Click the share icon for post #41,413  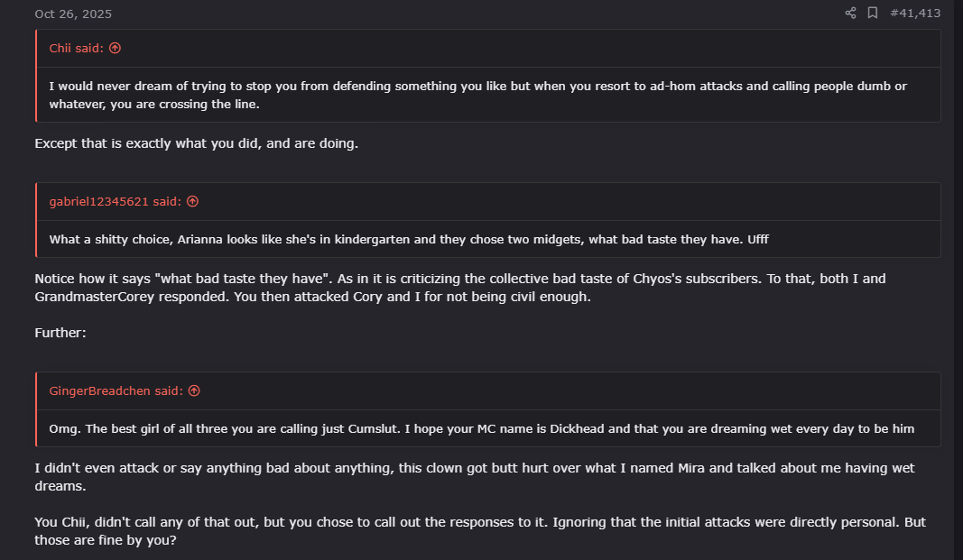[850, 13]
